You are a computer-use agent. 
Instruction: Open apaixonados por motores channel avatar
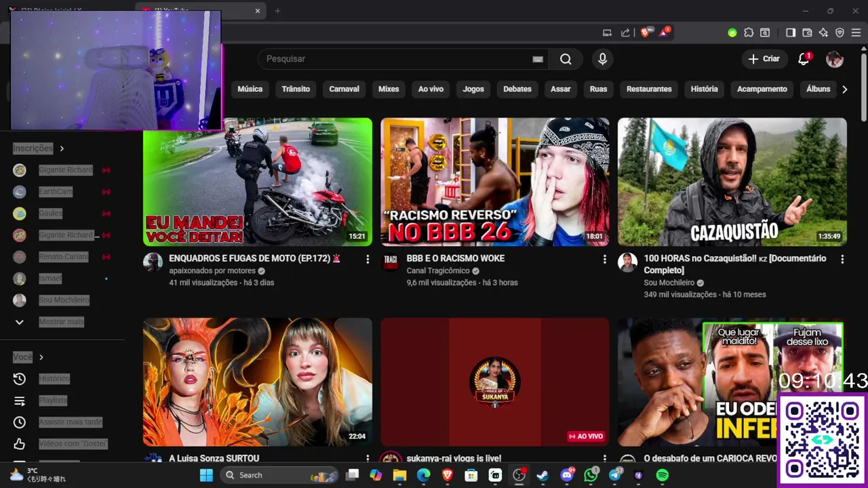point(153,263)
